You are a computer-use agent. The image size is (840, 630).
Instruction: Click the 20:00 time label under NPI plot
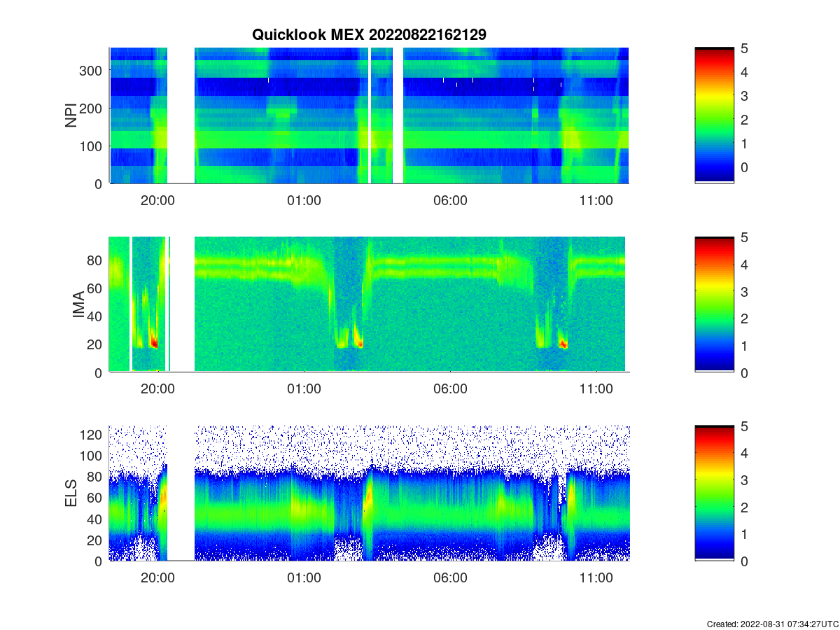(157, 200)
